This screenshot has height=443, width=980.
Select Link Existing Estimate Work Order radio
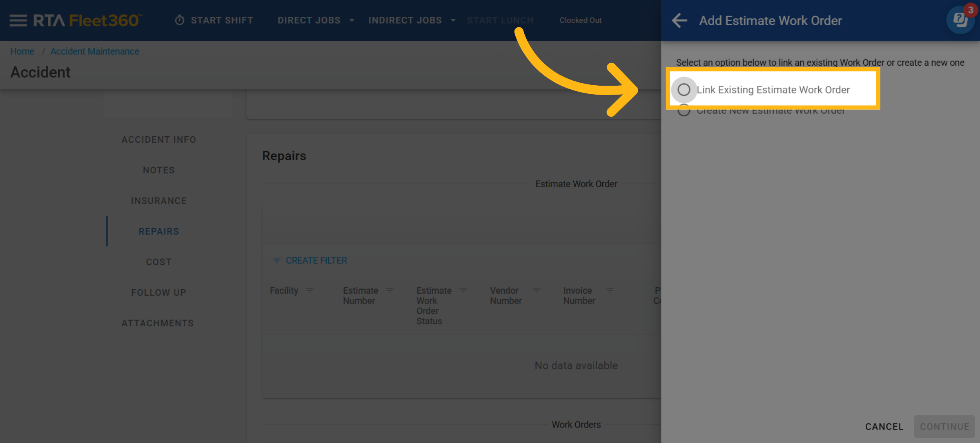[x=684, y=90]
